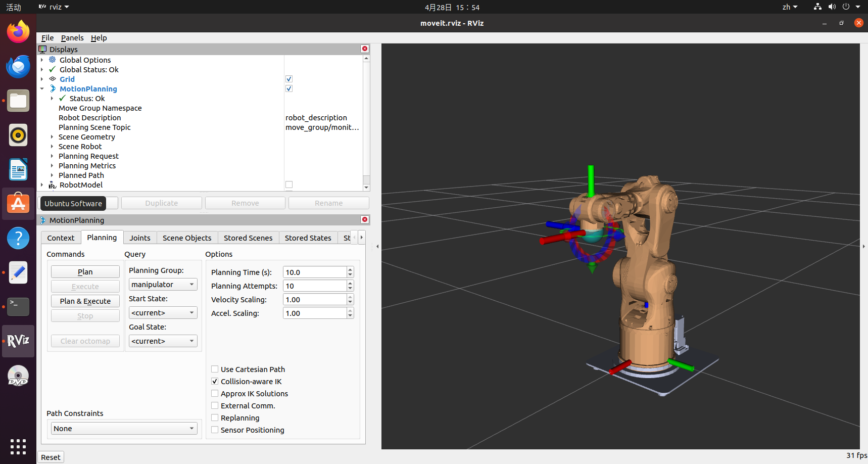Switch to the Joints tab
The height and width of the screenshot is (464, 868).
(139, 238)
